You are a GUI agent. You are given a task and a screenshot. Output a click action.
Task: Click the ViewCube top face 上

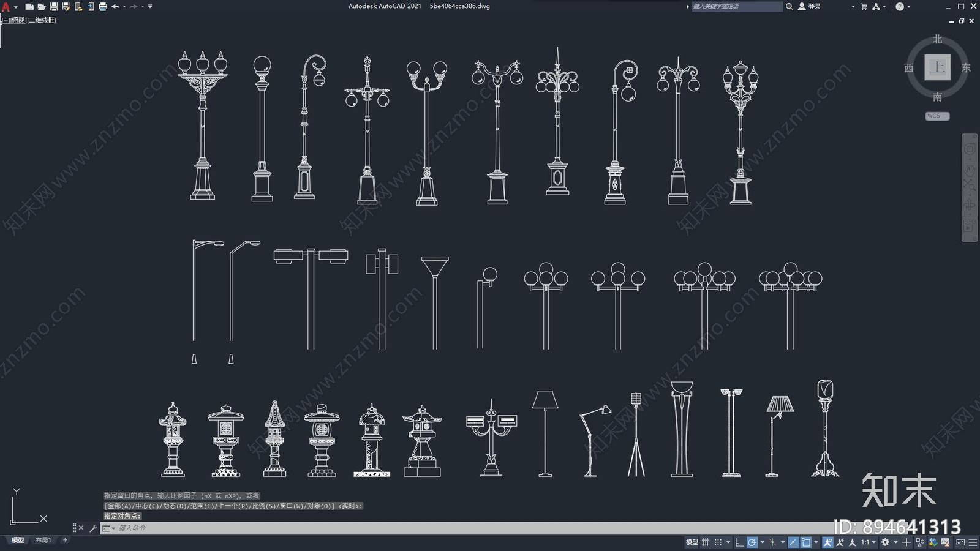(937, 67)
